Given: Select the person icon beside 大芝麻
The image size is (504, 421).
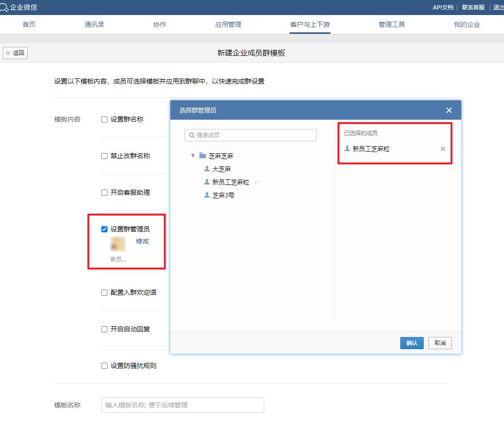Looking at the screenshot, I should tap(207, 168).
